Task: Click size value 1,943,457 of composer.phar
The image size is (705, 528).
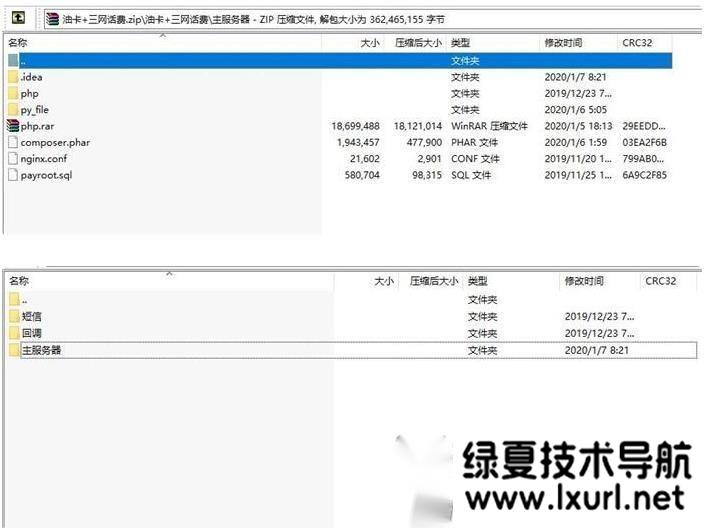Action: coord(358,142)
